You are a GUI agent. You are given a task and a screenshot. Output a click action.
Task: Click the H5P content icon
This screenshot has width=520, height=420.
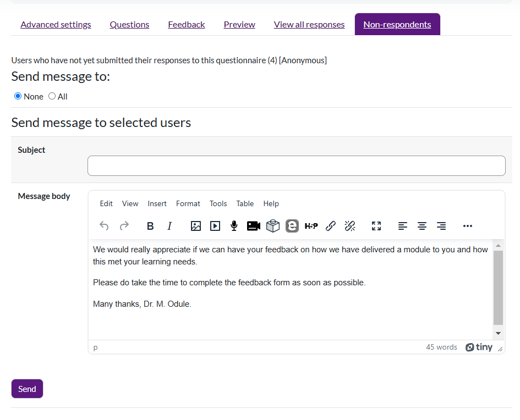tap(311, 226)
